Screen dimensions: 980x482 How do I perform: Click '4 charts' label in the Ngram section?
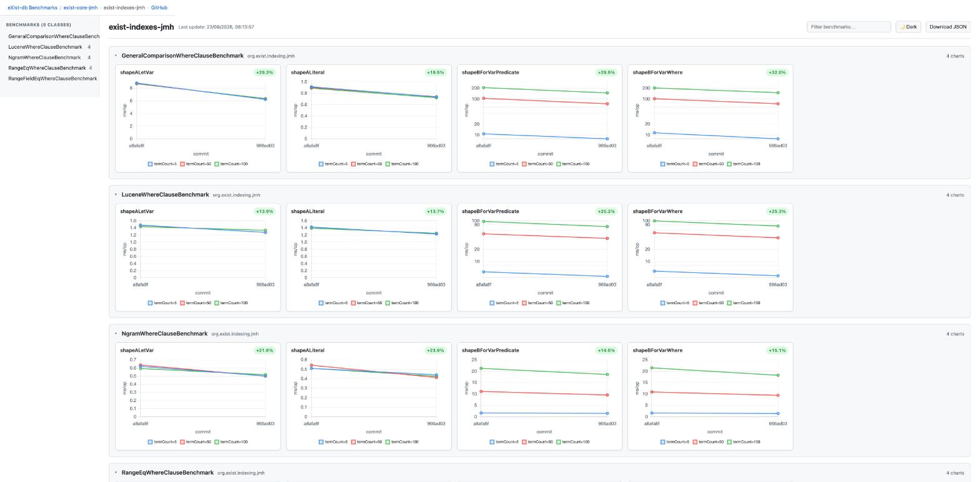tap(955, 333)
